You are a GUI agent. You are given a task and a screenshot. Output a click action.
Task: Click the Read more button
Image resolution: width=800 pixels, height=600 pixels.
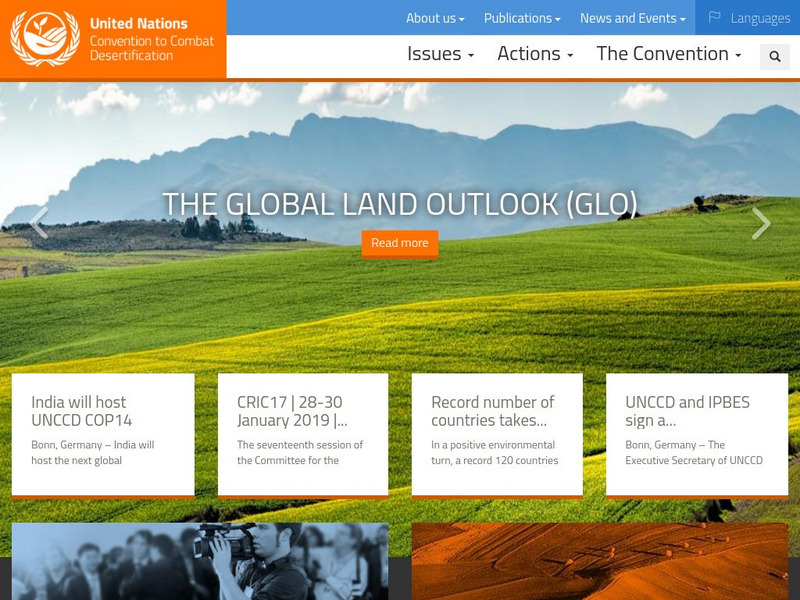coord(399,243)
